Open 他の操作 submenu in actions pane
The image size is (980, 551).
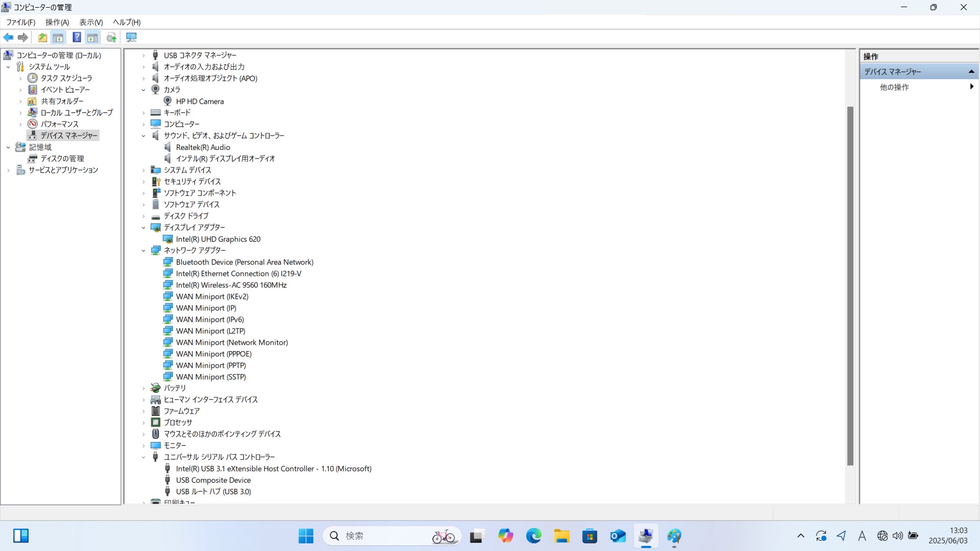point(919,87)
